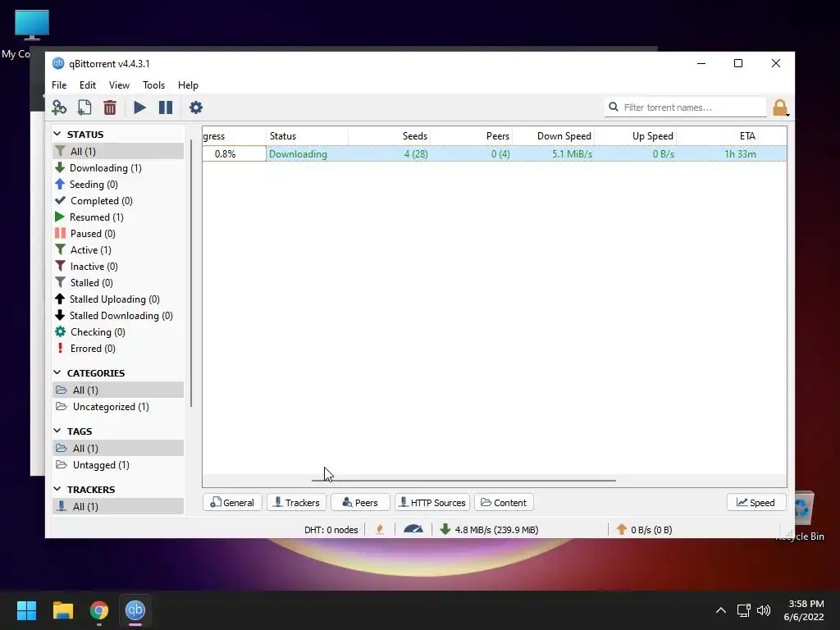Open the Speed graph tab
This screenshot has width=840, height=630.
point(756,503)
